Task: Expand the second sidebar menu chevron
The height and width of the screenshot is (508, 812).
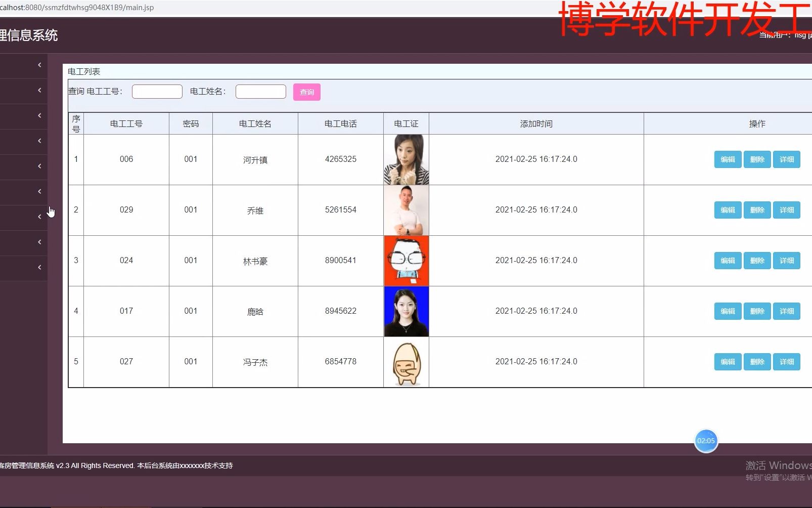Action: [39, 90]
